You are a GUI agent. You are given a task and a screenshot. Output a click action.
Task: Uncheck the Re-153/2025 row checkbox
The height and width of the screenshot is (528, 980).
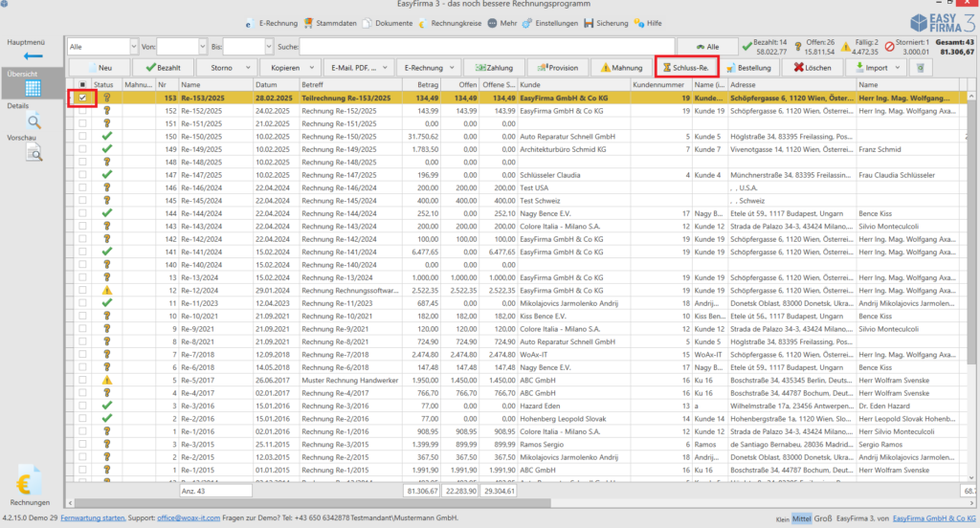pyautogui.click(x=82, y=98)
